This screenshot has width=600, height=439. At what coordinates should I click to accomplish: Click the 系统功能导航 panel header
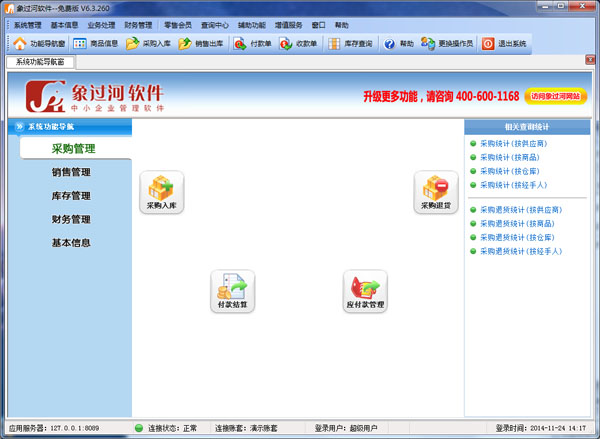[70, 127]
